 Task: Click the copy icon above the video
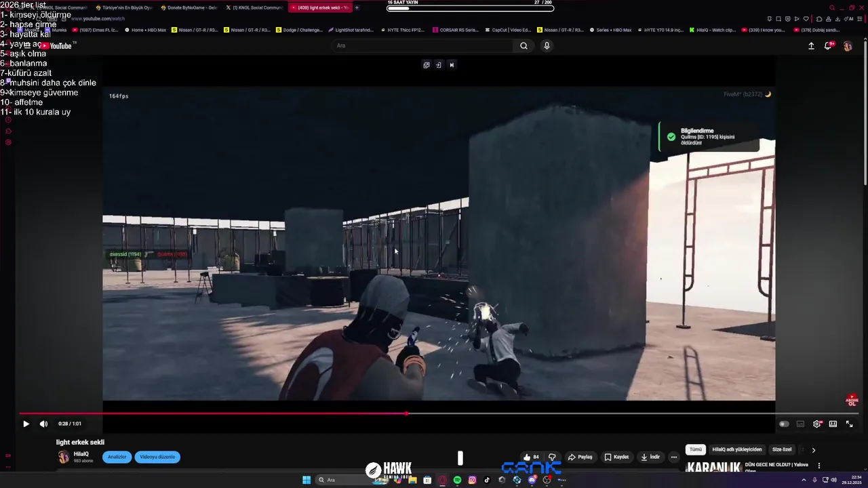[x=427, y=65]
